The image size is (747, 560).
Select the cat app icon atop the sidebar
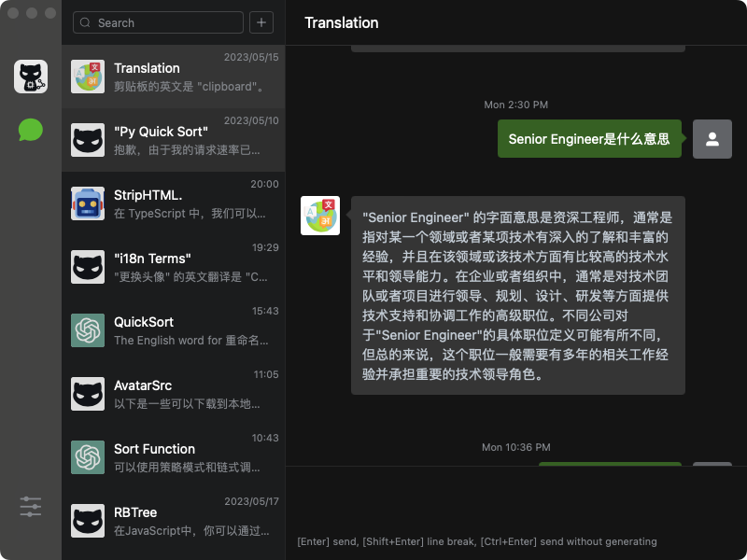[31, 75]
